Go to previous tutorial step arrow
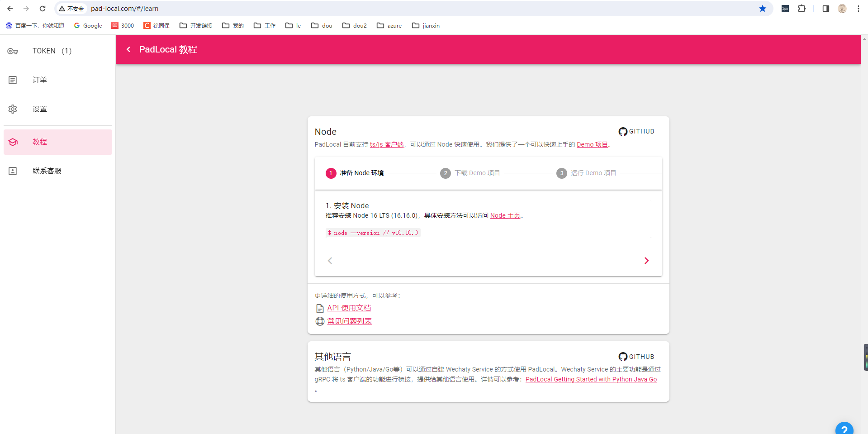The image size is (868, 434). pos(330,261)
